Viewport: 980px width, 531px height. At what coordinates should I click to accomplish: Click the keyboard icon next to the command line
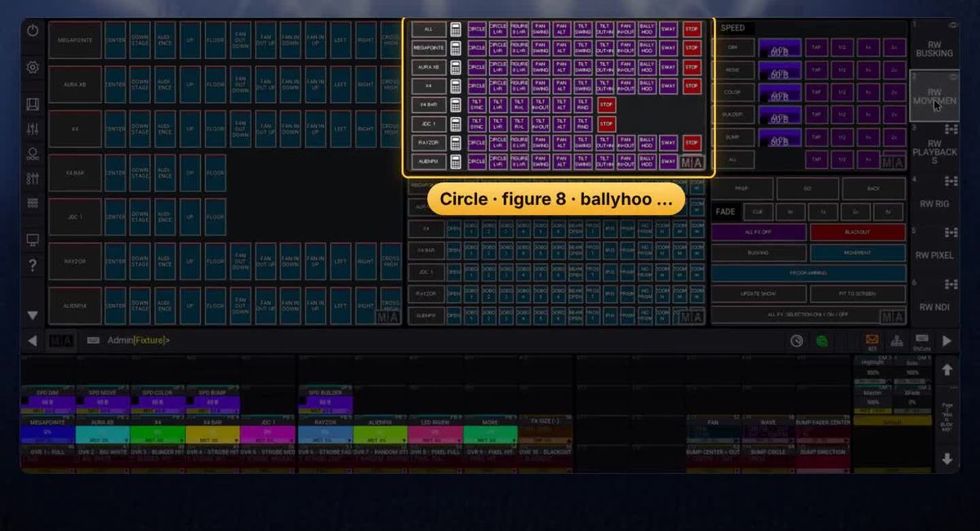pyautogui.click(x=93, y=341)
